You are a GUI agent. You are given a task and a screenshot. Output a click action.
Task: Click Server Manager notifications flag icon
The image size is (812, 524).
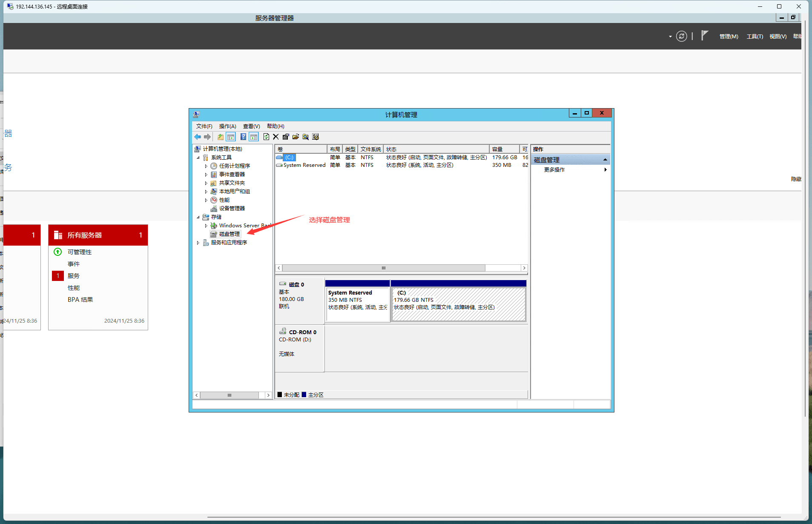click(x=705, y=36)
